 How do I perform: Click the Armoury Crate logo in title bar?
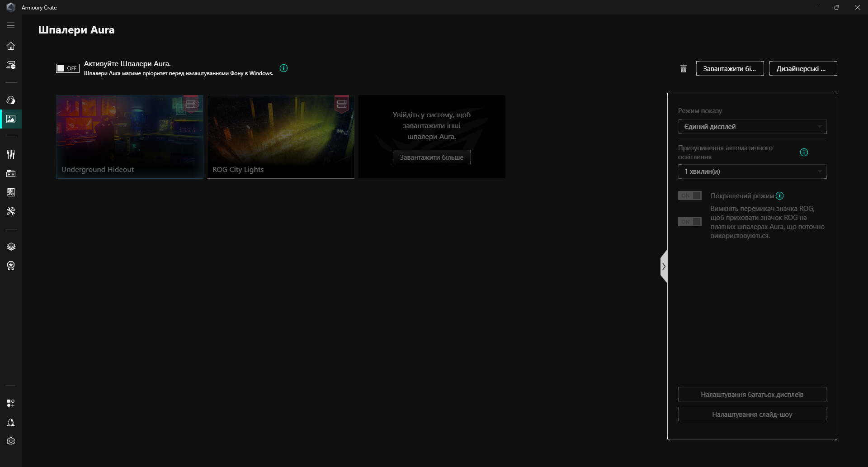[11, 7]
